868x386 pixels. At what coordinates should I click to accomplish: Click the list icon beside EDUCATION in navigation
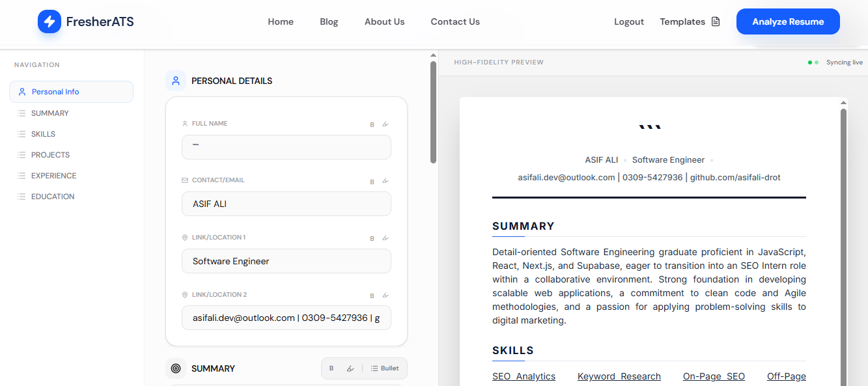pos(21,197)
